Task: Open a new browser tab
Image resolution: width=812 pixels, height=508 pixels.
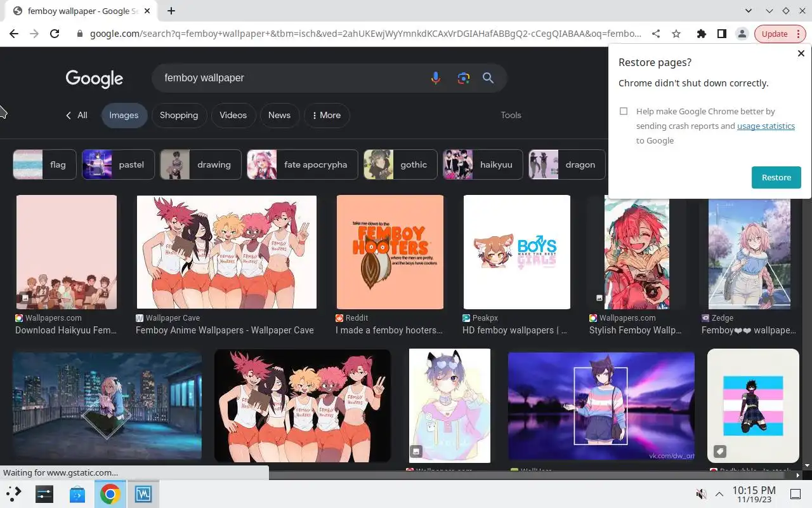Action: pyautogui.click(x=171, y=11)
